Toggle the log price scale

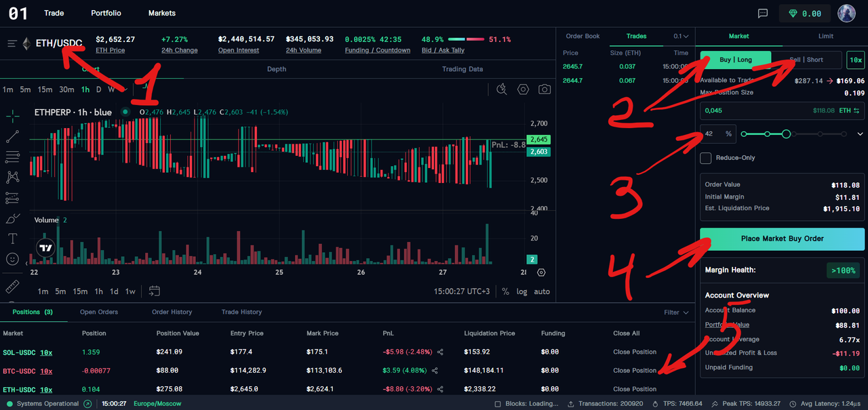521,291
